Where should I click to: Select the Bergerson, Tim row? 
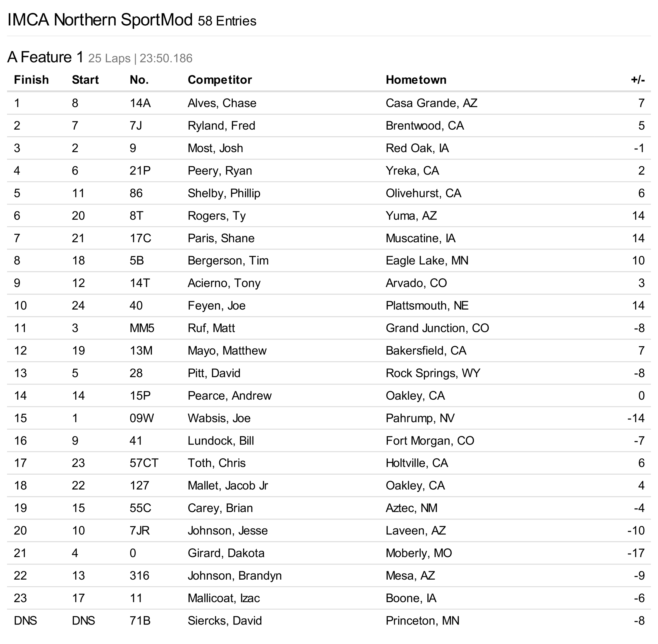(228, 261)
